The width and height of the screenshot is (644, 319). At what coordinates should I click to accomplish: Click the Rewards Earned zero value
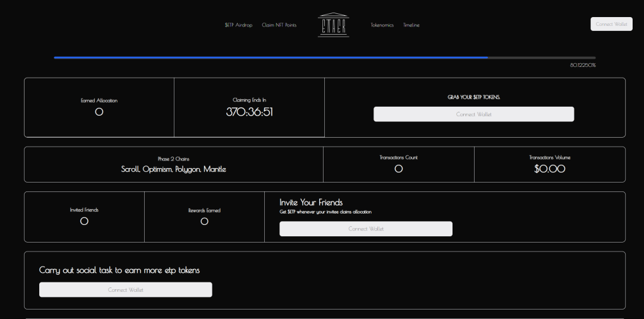point(204,221)
